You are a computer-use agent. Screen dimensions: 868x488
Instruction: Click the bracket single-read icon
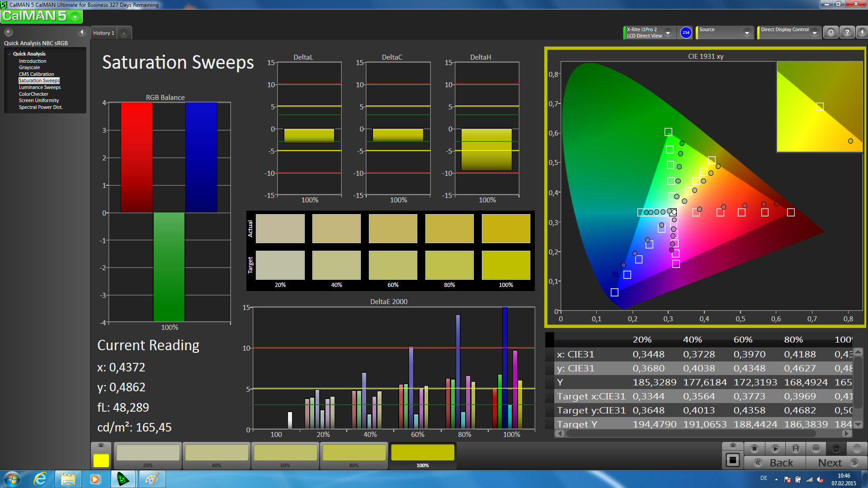(795, 449)
